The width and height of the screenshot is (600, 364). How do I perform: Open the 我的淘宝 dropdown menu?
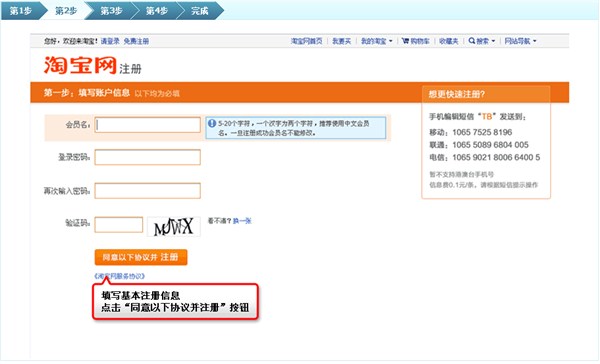377,41
